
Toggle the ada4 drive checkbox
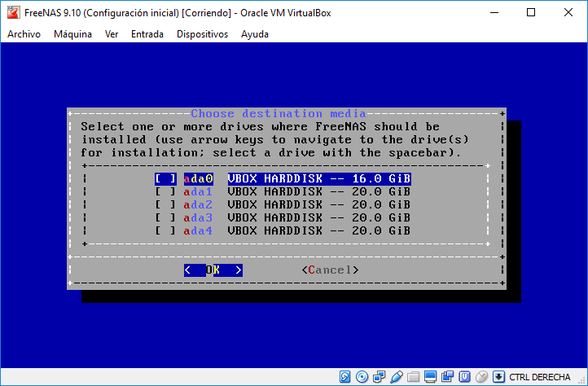[x=165, y=230]
